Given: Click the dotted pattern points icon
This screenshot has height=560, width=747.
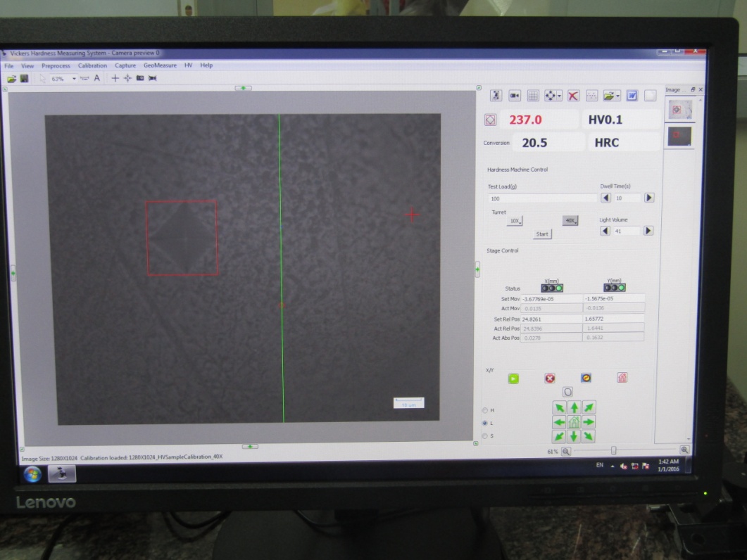Looking at the screenshot, I should (591, 96).
